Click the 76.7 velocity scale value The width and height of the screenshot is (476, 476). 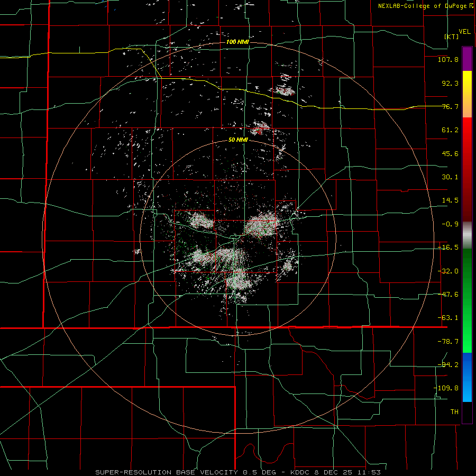coord(450,106)
